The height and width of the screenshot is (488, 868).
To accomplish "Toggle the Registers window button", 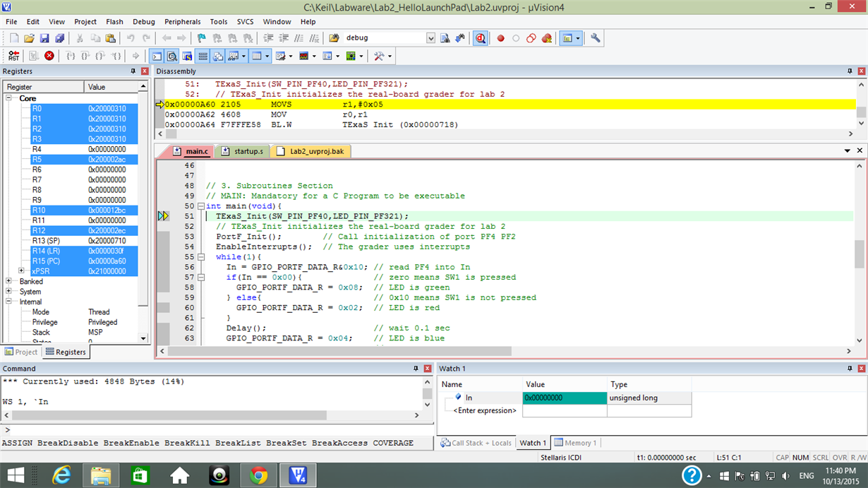I will click(203, 56).
